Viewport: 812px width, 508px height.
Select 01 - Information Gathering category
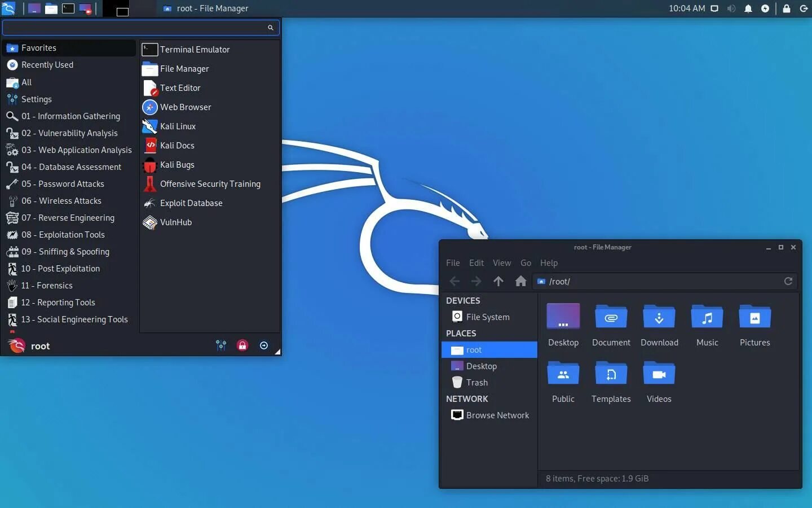tap(69, 116)
